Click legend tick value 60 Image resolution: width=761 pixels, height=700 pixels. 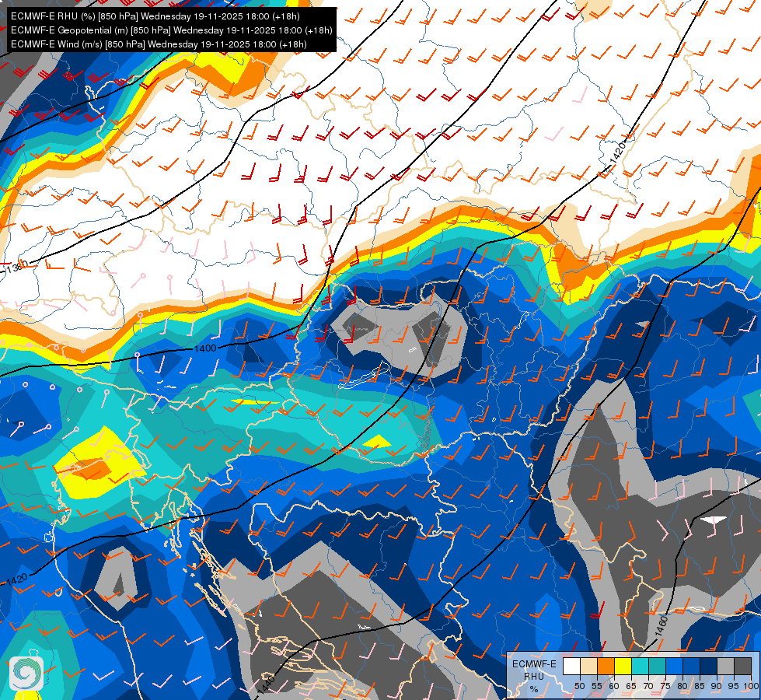point(614,686)
